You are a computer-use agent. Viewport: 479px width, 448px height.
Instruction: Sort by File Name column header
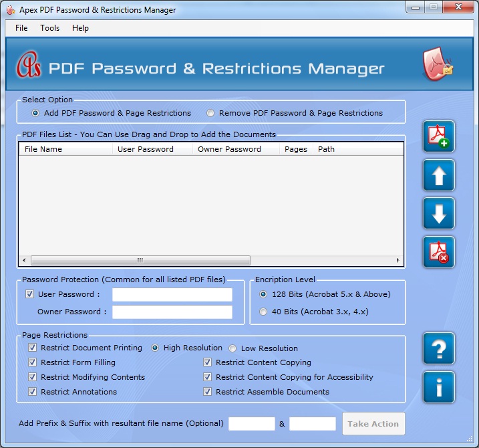click(65, 149)
